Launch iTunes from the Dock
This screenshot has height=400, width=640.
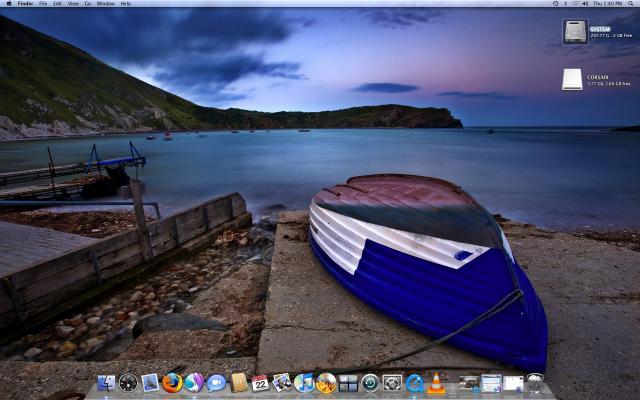tap(304, 383)
